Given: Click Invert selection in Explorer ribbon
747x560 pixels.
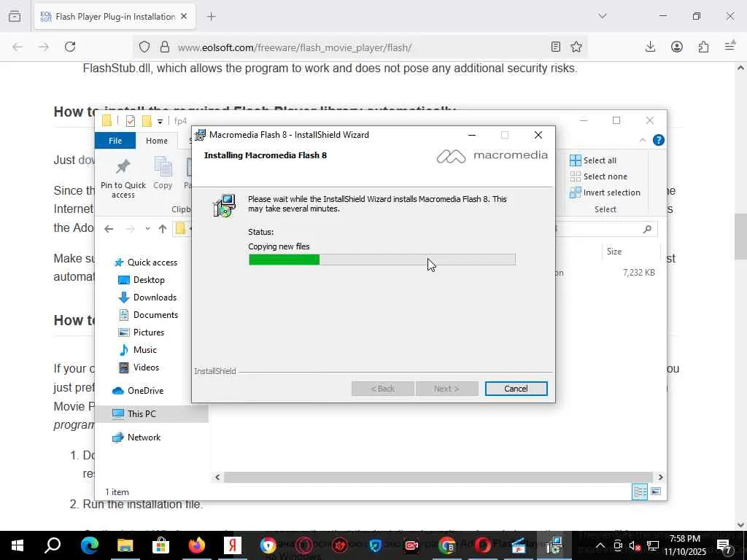Looking at the screenshot, I should [605, 192].
